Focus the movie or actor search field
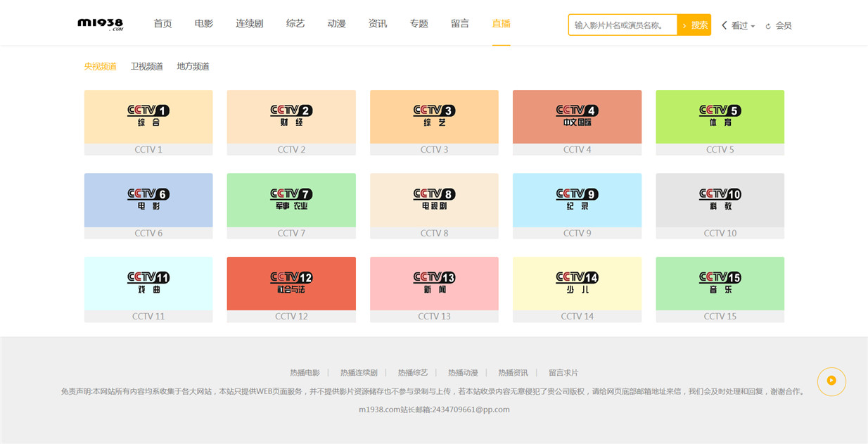The width and height of the screenshot is (868, 444). [x=623, y=25]
